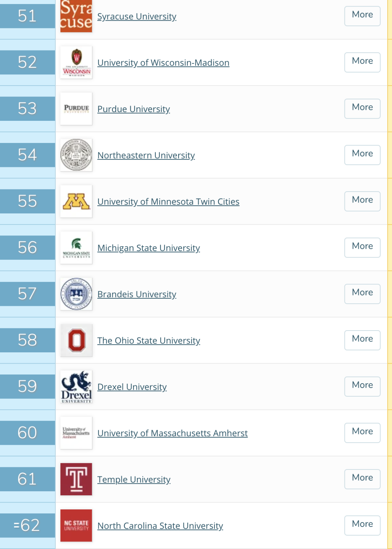Open the Michigan State University link

click(148, 248)
